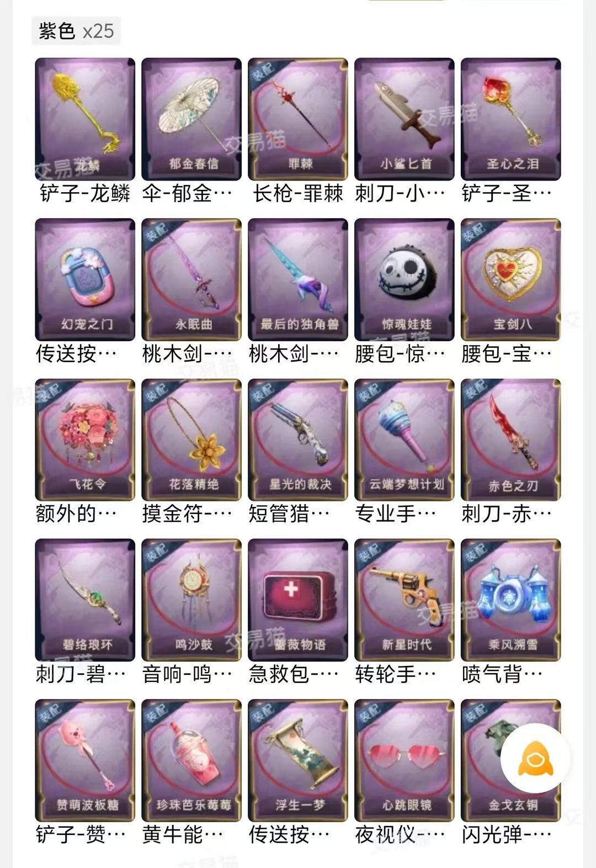Select the heart shield 宝剑八 card

click(x=511, y=279)
